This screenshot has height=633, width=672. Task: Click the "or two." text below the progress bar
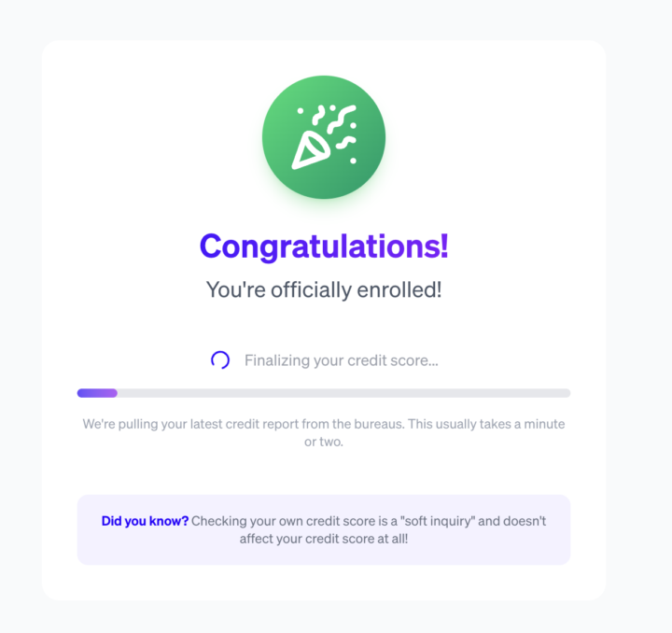coord(324,442)
